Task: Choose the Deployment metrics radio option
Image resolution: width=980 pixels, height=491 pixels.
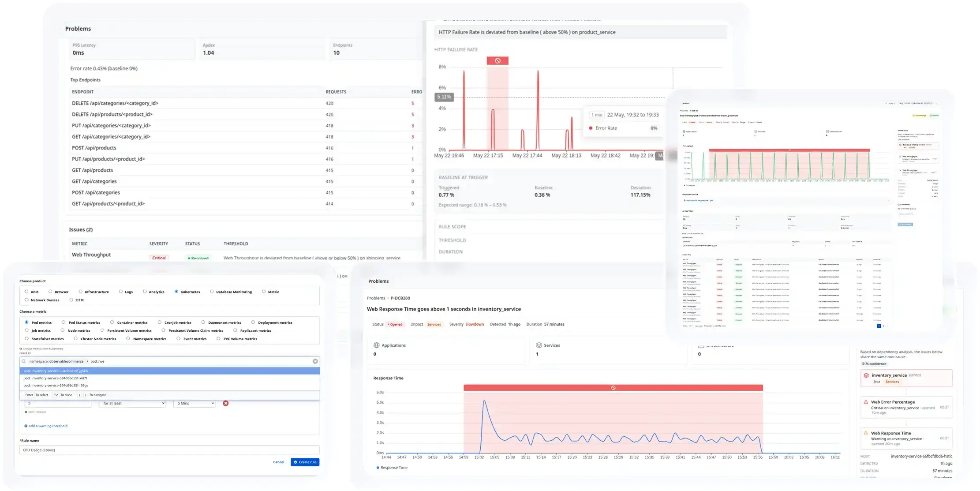Action: [x=253, y=322]
